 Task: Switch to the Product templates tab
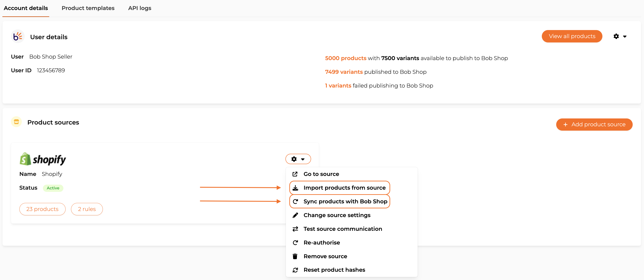point(88,8)
